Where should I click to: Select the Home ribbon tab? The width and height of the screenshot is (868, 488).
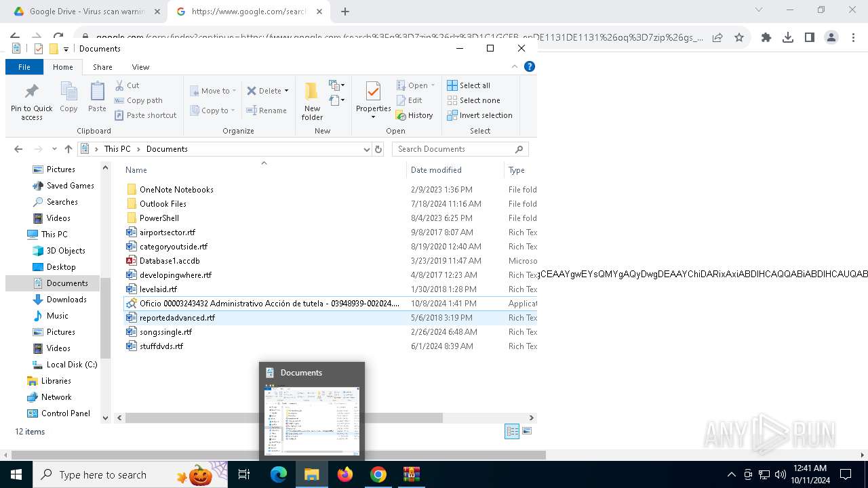[63, 67]
